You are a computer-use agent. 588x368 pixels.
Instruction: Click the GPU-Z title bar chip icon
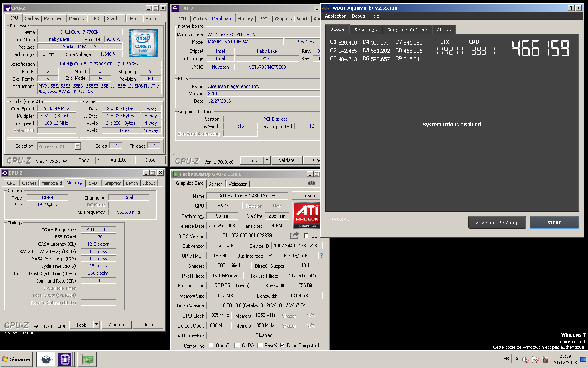pyautogui.click(x=176, y=174)
